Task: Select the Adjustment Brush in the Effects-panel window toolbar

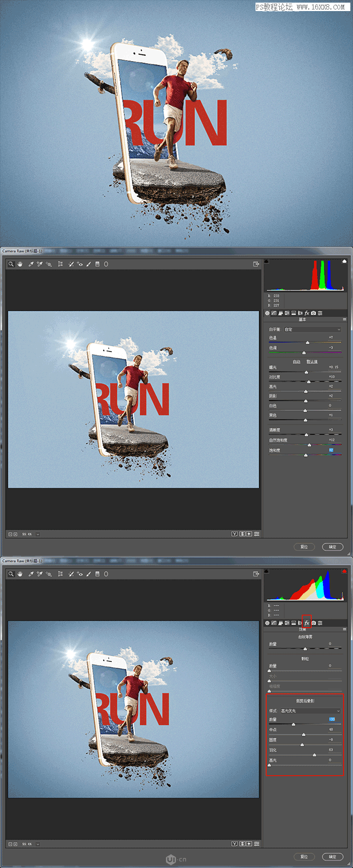Action: coord(89,574)
